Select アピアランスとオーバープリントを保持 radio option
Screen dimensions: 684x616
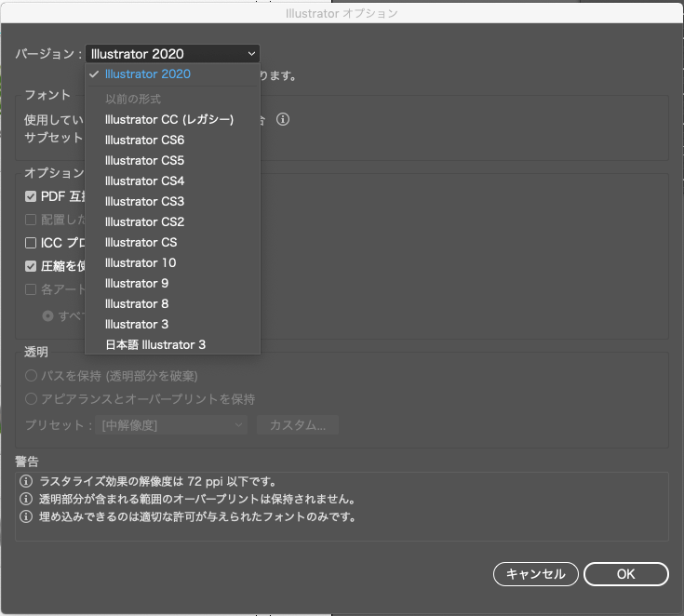pos(31,399)
